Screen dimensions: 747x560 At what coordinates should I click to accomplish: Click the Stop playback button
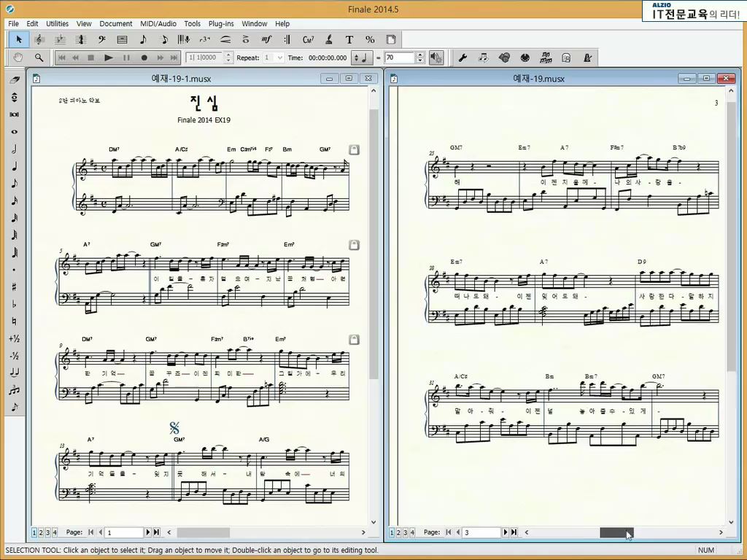pyautogui.click(x=91, y=58)
